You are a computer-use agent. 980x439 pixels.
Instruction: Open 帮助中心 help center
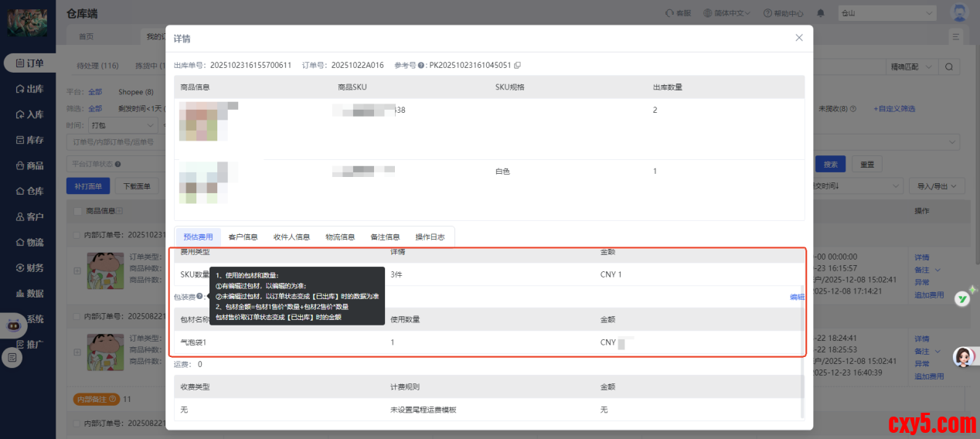(x=782, y=13)
